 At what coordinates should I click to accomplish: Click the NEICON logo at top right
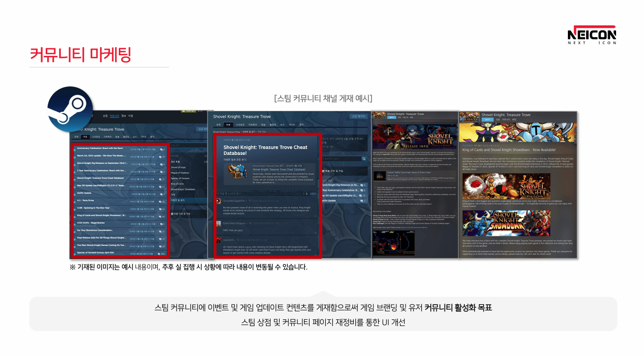[592, 35]
